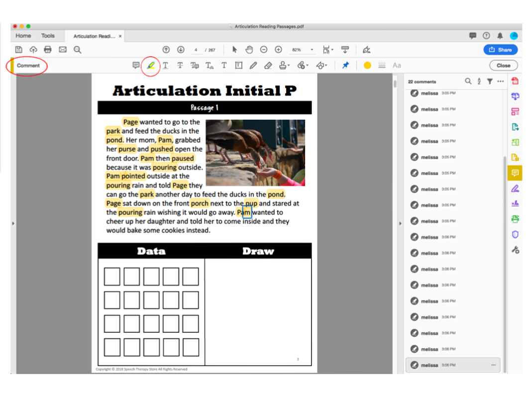Select the Highlight text tool

[151, 65]
